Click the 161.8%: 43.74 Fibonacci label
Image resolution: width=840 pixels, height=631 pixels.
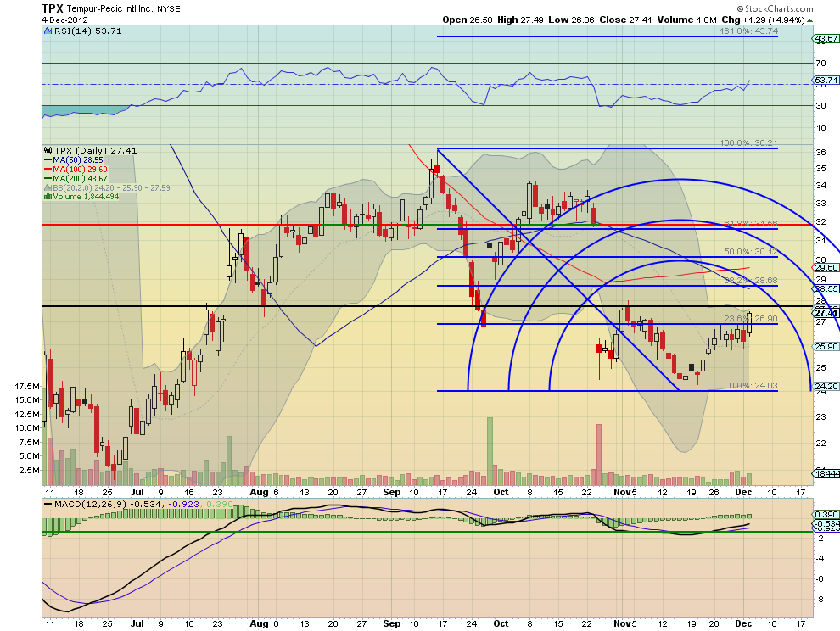(748, 31)
